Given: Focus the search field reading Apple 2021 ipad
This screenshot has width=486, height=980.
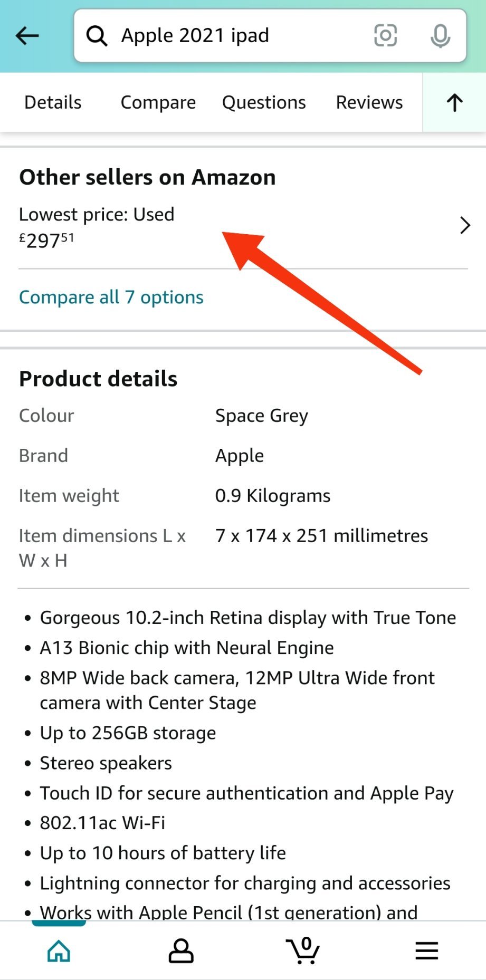Looking at the screenshot, I should coord(232,36).
